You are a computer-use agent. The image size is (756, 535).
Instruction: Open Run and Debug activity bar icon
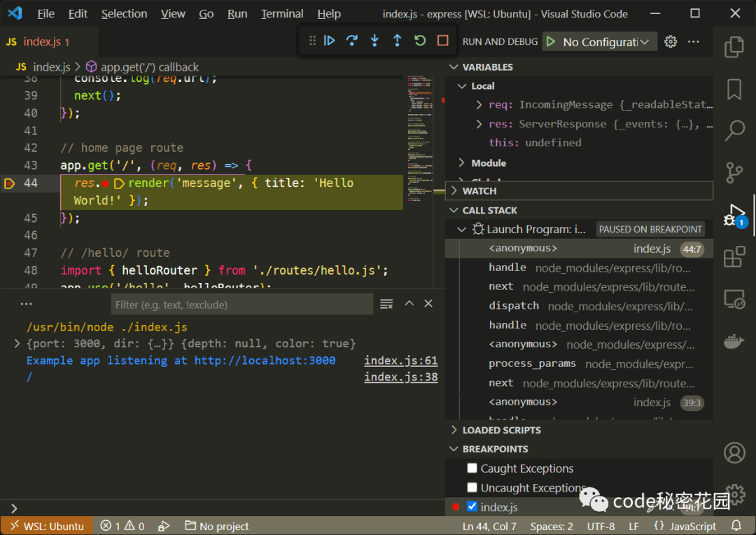735,215
